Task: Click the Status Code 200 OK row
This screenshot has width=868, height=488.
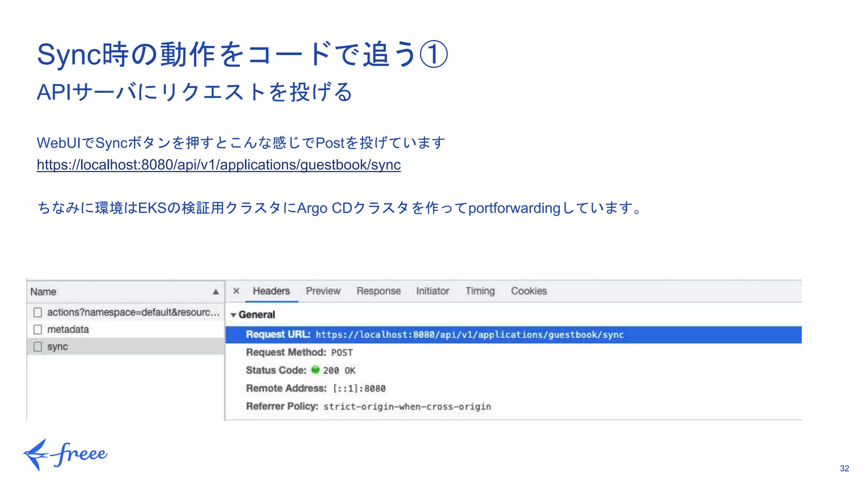Action: (x=300, y=371)
